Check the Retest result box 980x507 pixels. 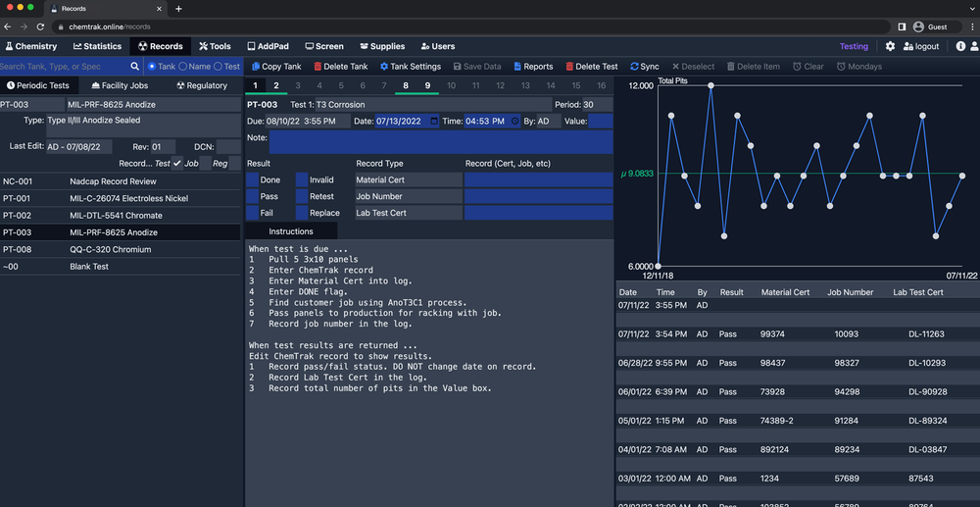[x=302, y=196]
